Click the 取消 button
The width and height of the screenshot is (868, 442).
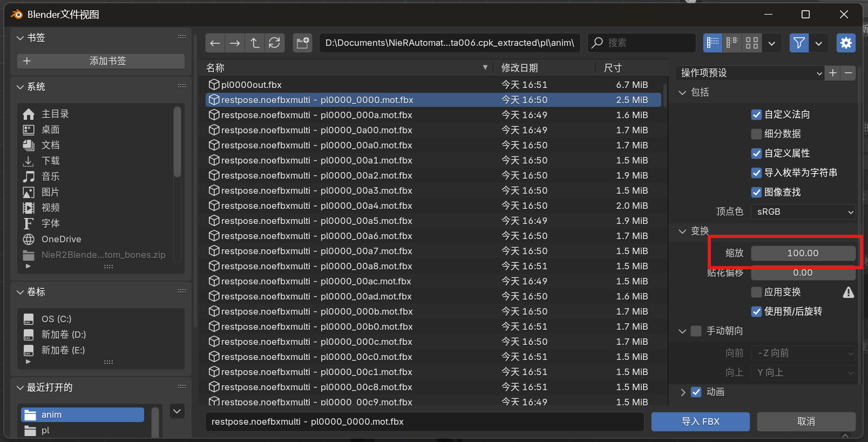(806, 421)
